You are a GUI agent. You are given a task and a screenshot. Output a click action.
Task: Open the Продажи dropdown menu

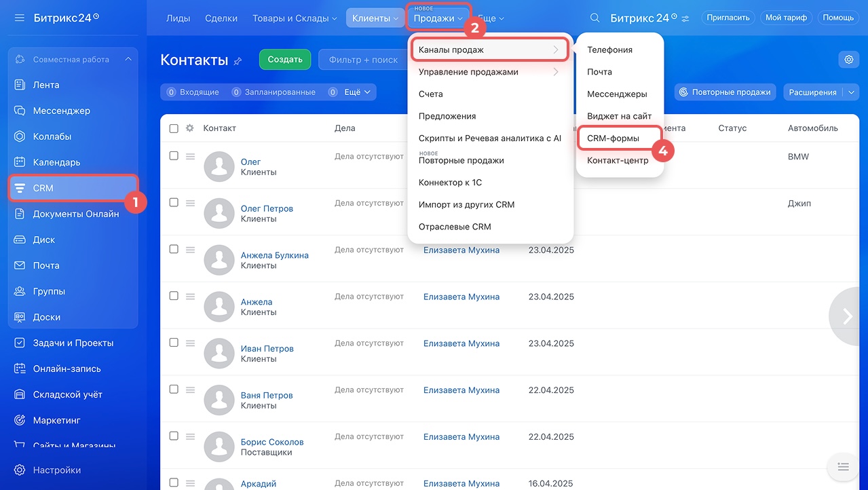(438, 18)
